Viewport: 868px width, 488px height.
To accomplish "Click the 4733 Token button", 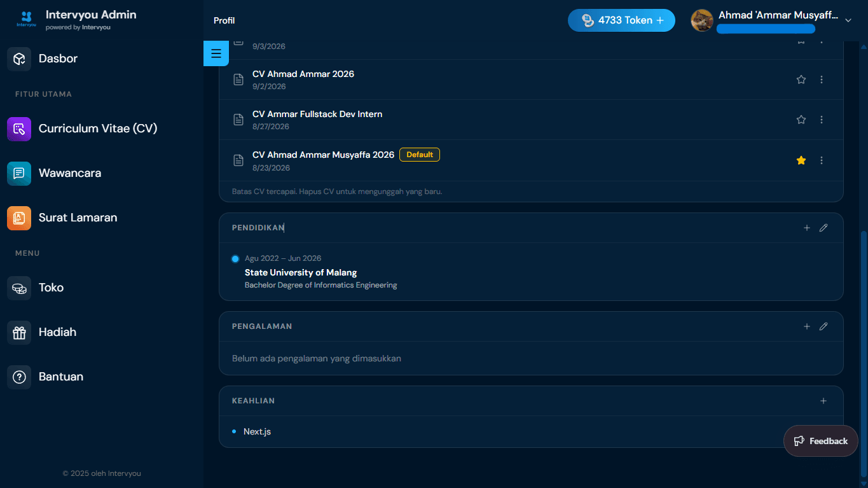I will coord(621,20).
